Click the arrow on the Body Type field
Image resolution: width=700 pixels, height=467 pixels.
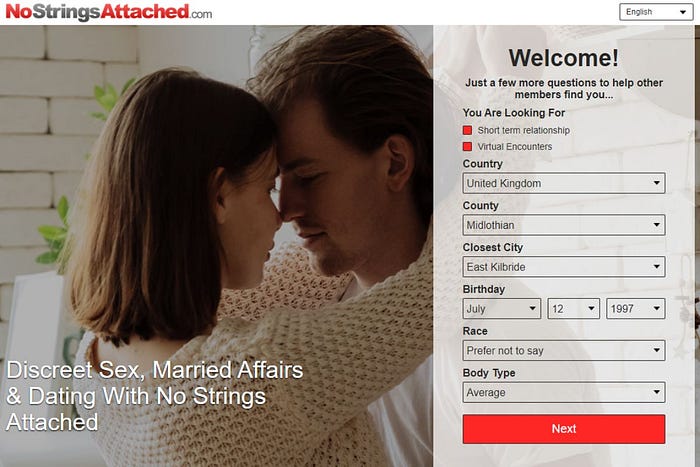point(657,392)
